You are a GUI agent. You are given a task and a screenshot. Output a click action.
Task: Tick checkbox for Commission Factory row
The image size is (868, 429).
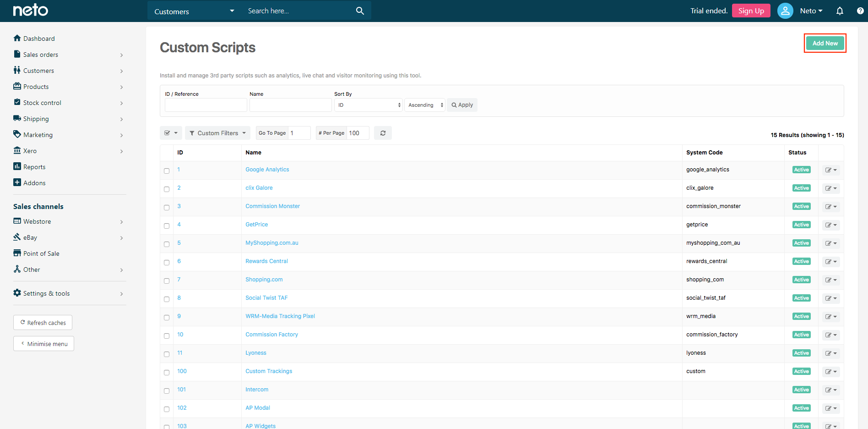pyautogui.click(x=167, y=336)
